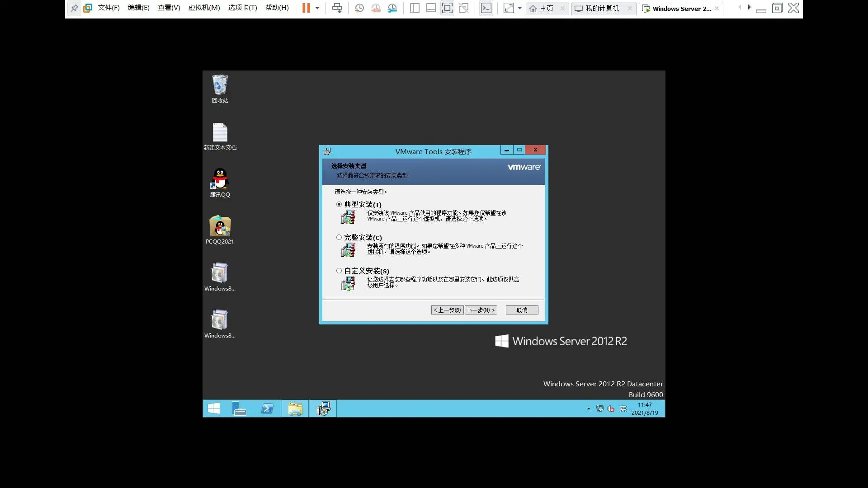The width and height of the screenshot is (868, 488).
Task: Expand the fit guest display dropdown
Action: click(x=520, y=8)
